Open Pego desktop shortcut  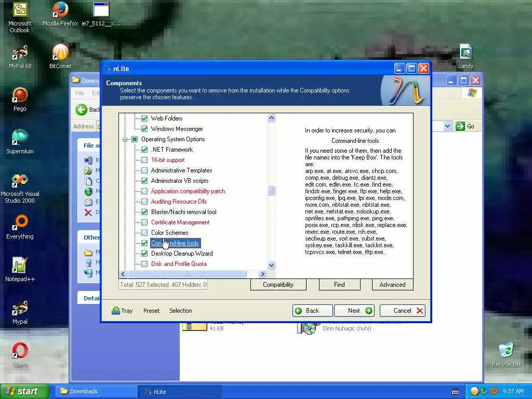pos(20,99)
